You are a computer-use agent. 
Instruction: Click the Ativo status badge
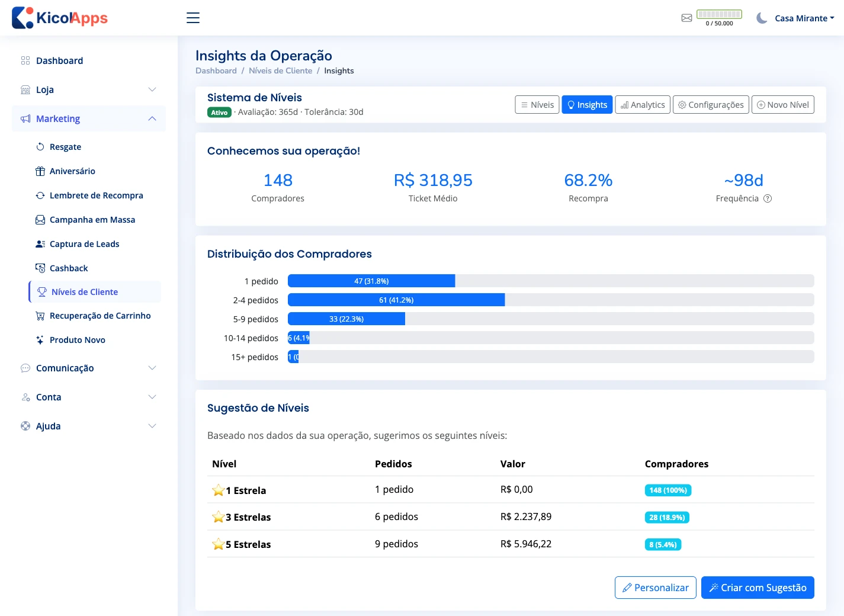219,113
